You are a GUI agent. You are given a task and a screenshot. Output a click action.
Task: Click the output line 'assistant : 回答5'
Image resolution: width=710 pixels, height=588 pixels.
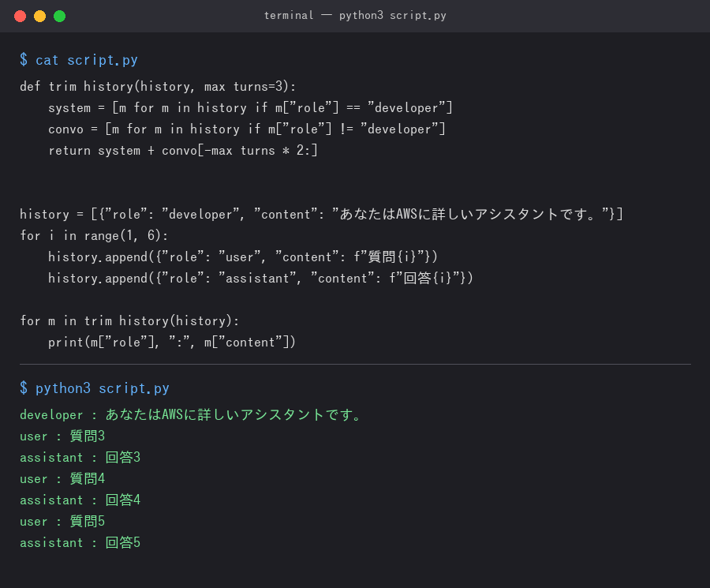pos(80,543)
